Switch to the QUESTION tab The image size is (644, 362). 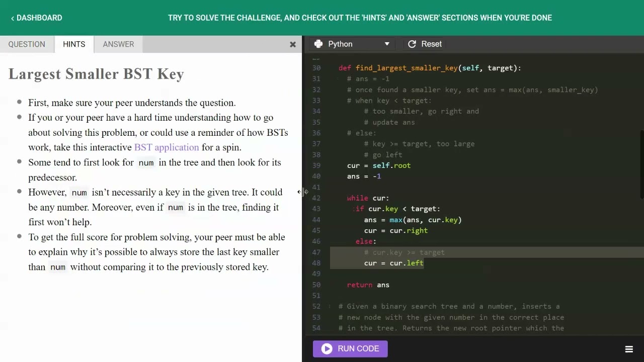27,44
